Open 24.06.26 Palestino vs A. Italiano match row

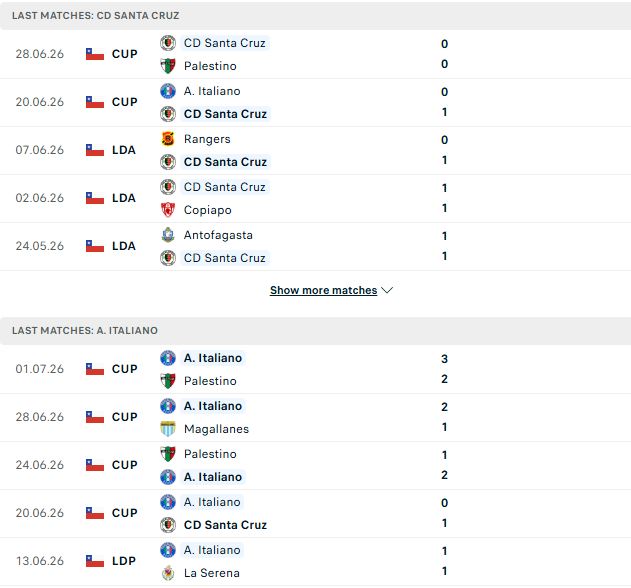[316, 465]
